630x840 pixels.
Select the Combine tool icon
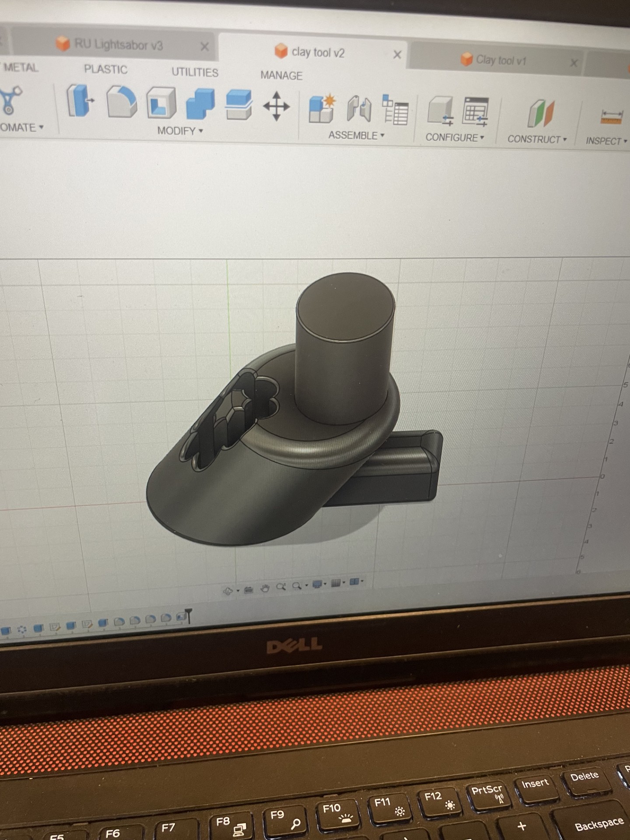pyautogui.click(x=200, y=104)
